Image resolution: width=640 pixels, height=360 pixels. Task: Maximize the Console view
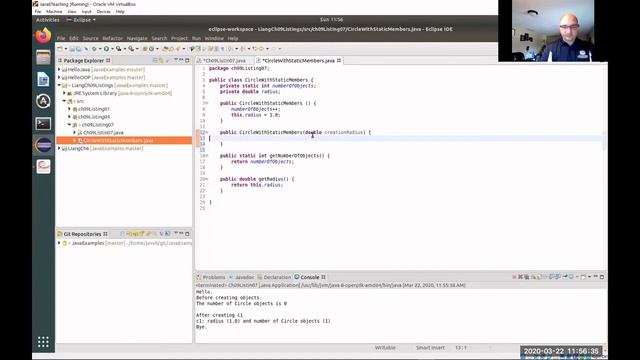pyautogui.click(x=602, y=277)
